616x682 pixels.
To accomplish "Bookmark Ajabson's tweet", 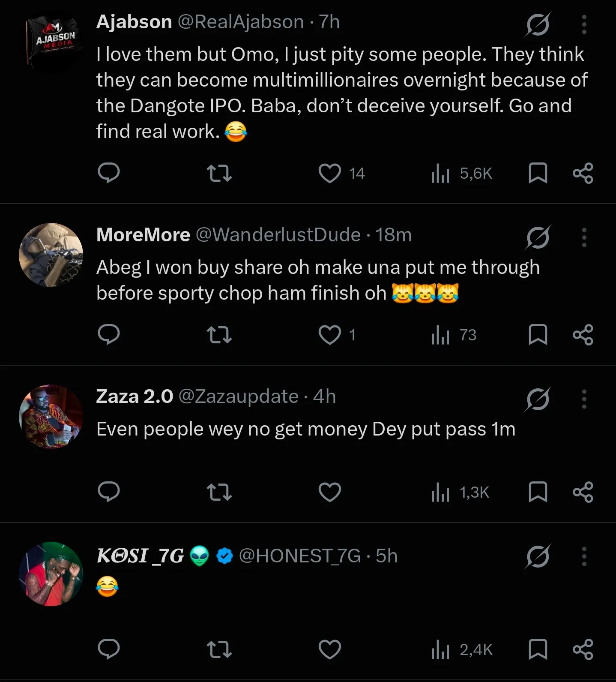I will point(538,173).
